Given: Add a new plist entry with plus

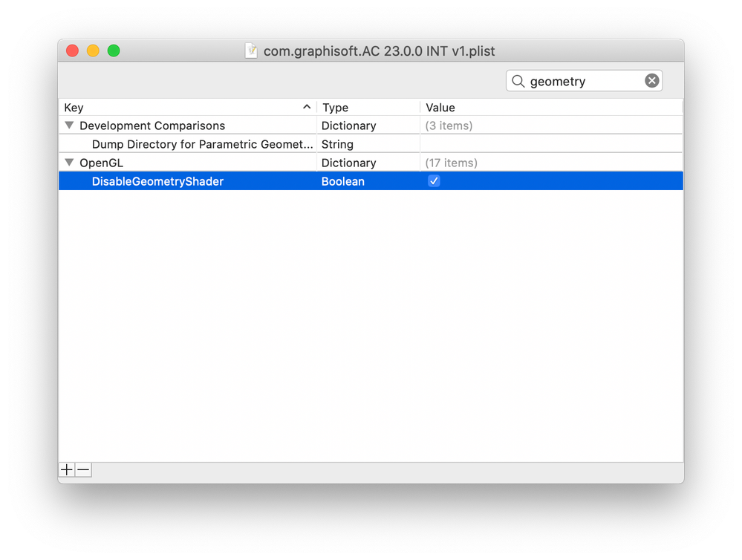Looking at the screenshot, I should [67, 469].
